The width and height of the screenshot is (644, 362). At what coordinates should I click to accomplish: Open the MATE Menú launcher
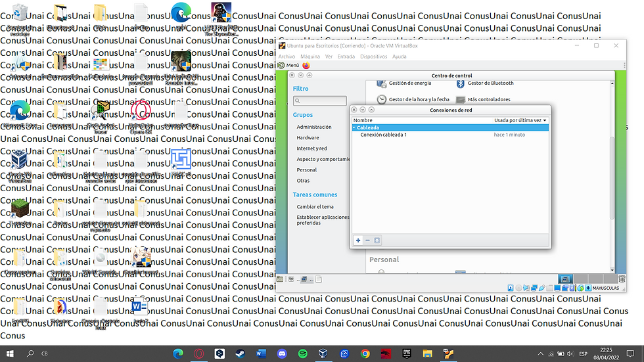[x=288, y=65]
